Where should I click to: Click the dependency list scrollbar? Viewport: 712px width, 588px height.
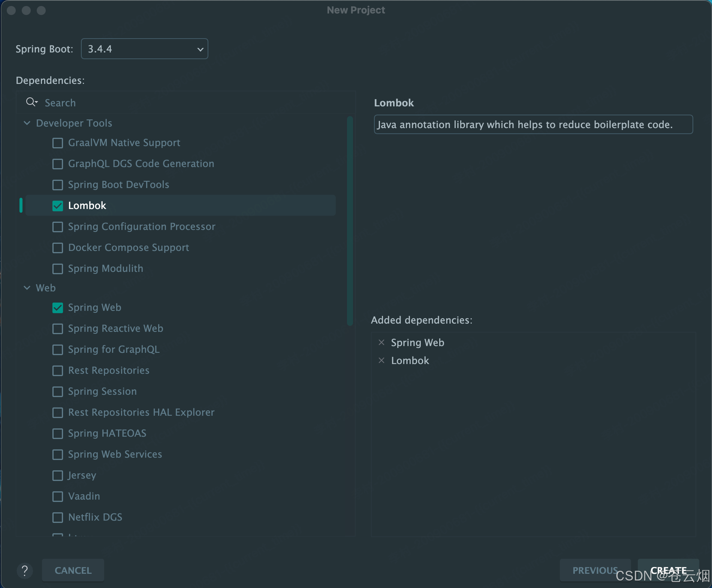[350, 221]
